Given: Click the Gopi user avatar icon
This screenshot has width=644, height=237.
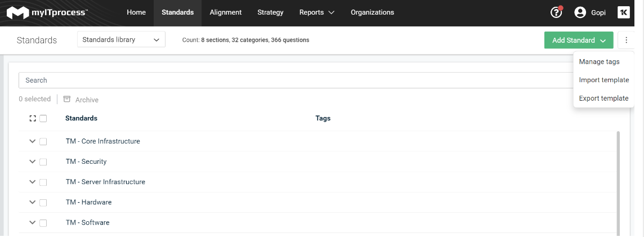Looking at the screenshot, I should coord(580,12).
